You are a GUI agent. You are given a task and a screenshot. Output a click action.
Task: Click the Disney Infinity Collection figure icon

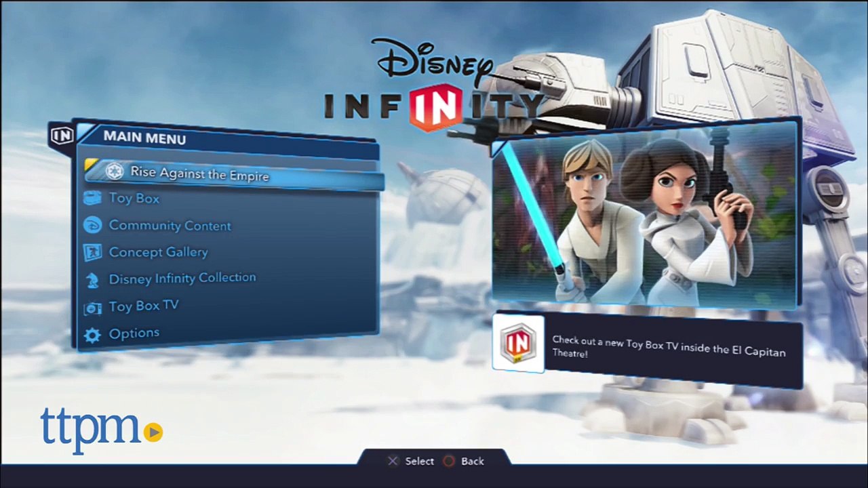(92, 280)
